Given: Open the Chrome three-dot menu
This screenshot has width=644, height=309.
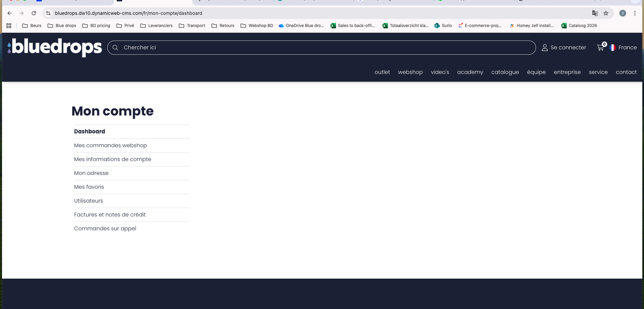Looking at the screenshot, I should pyautogui.click(x=635, y=13).
